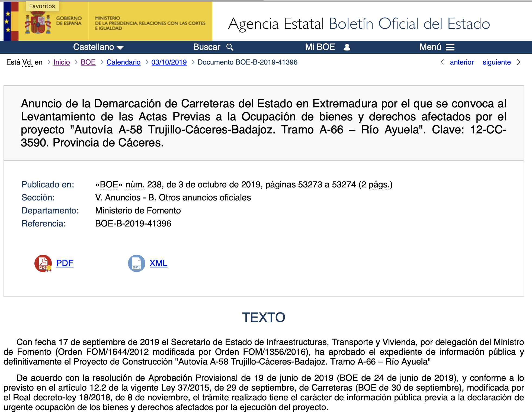532x415 pixels.
Task: Go to the anterior document link
Action: 462,62
